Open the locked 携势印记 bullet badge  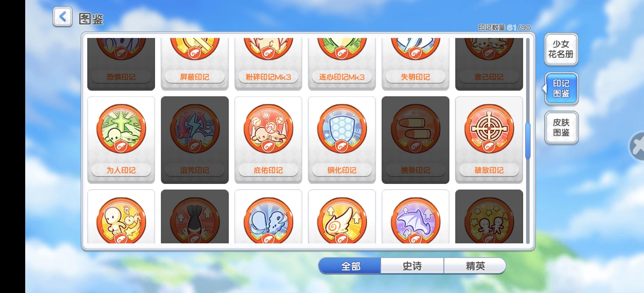click(416, 140)
